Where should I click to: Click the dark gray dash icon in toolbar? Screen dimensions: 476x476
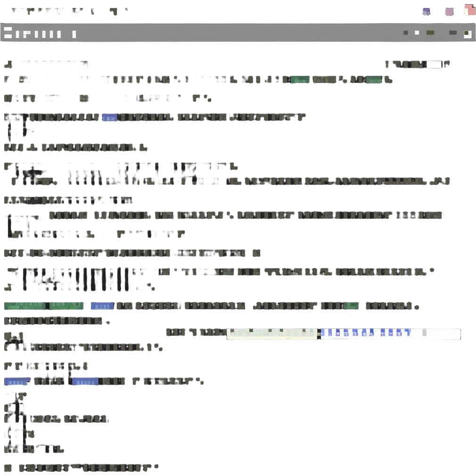coord(453,33)
